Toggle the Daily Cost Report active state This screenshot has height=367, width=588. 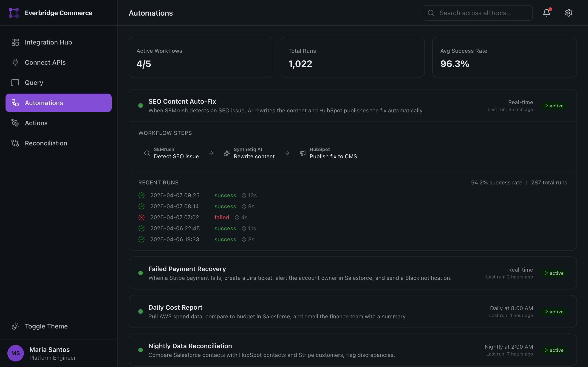(x=554, y=311)
